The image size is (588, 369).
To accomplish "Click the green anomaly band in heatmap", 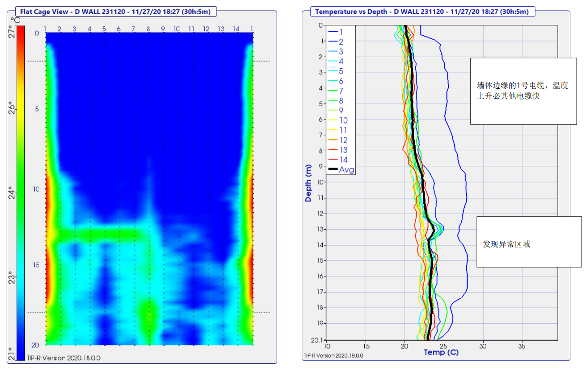I will [104, 234].
